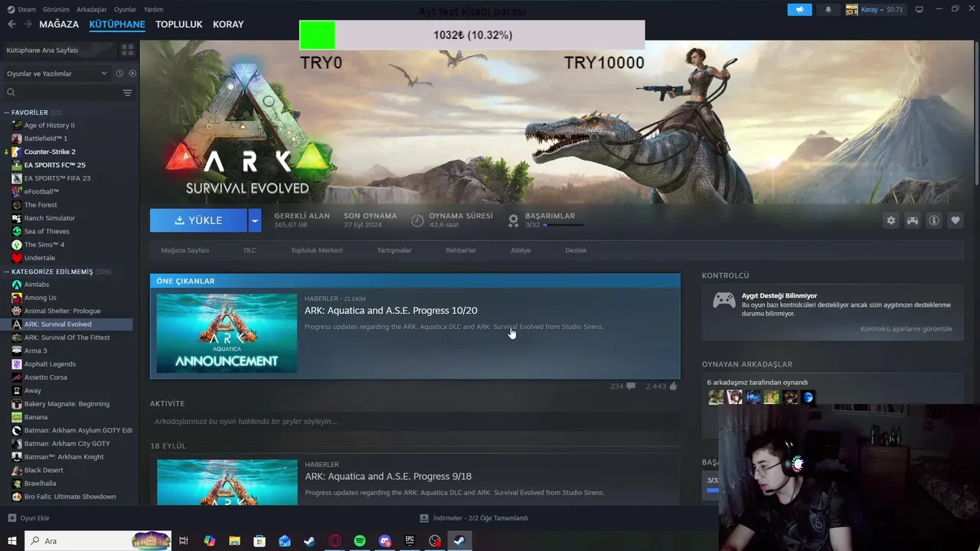Open advanced filter options icon beside search
980x551 pixels.
point(127,93)
